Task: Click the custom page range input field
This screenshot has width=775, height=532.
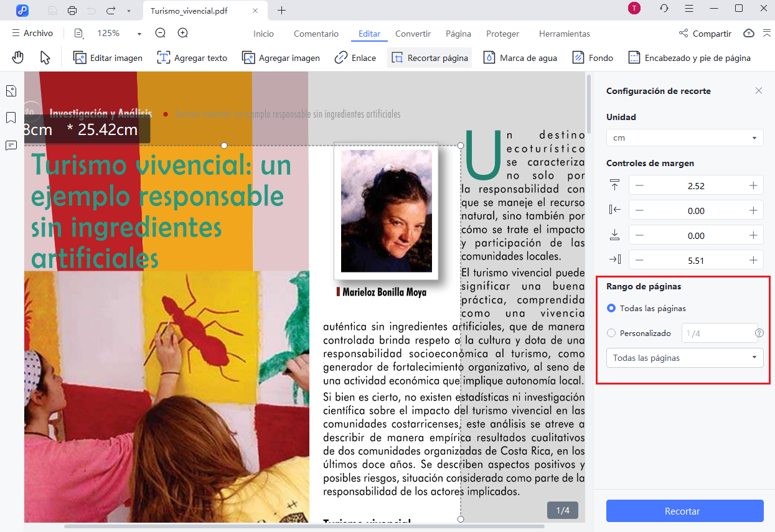Action: 720,333
